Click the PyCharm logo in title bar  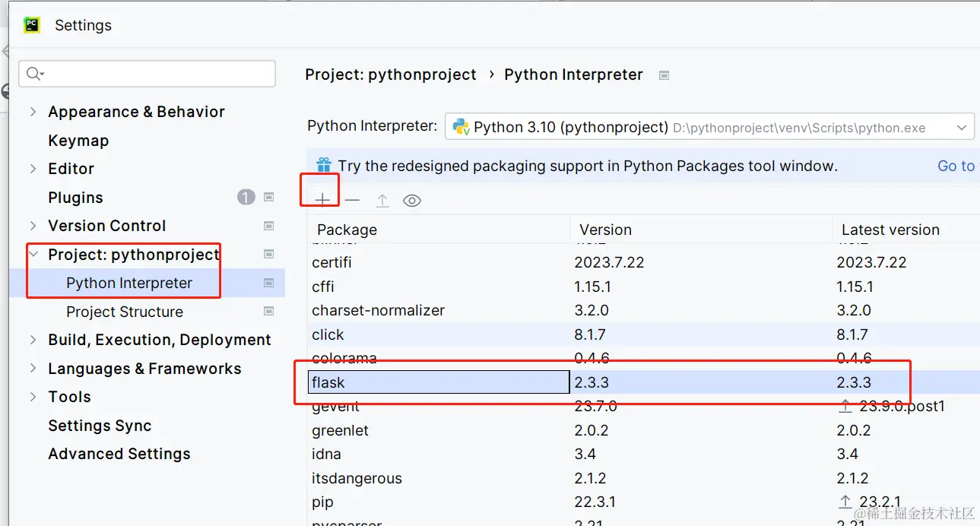pyautogui.click(x=31, y=25)
